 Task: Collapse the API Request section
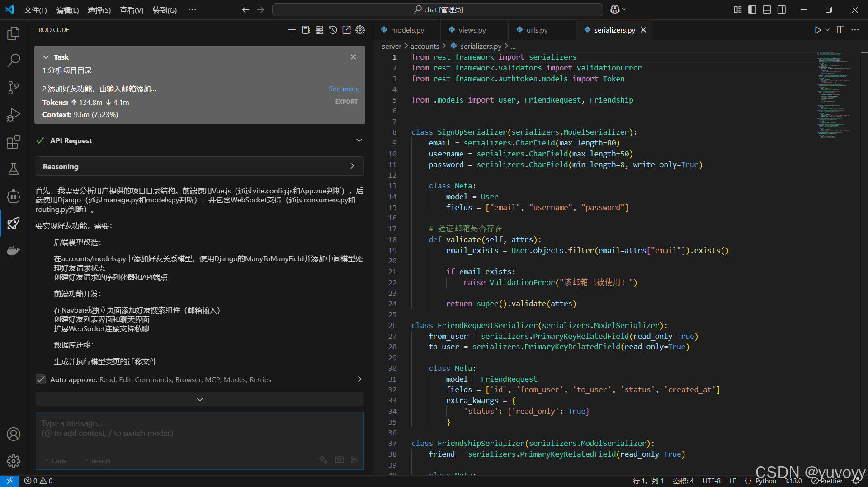click(359, 140)
